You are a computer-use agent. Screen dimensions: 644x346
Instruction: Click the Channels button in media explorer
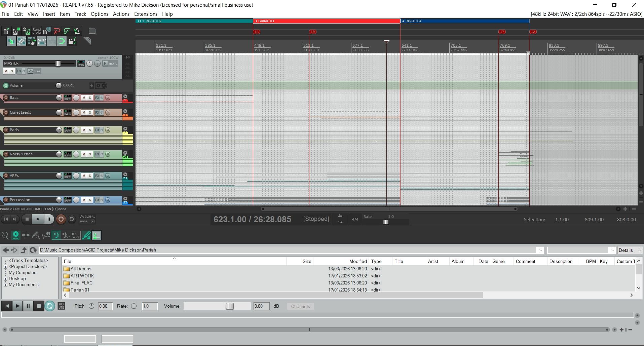[x=300, y=306]
